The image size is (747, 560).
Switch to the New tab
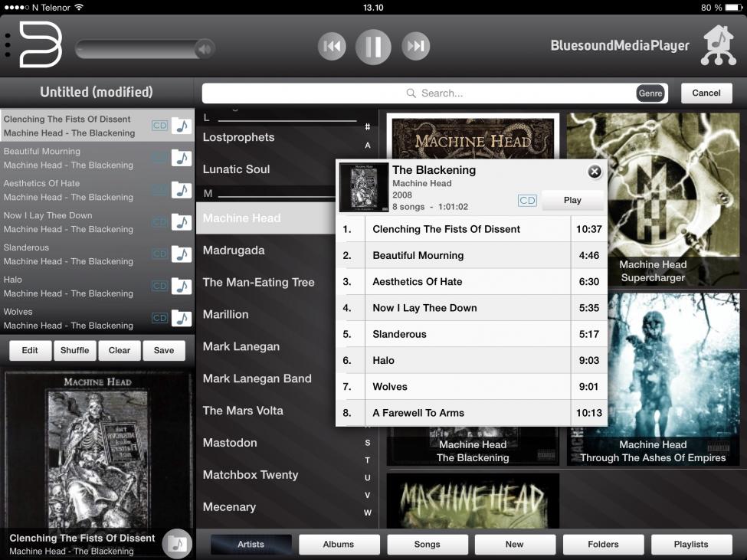[515, 544]
